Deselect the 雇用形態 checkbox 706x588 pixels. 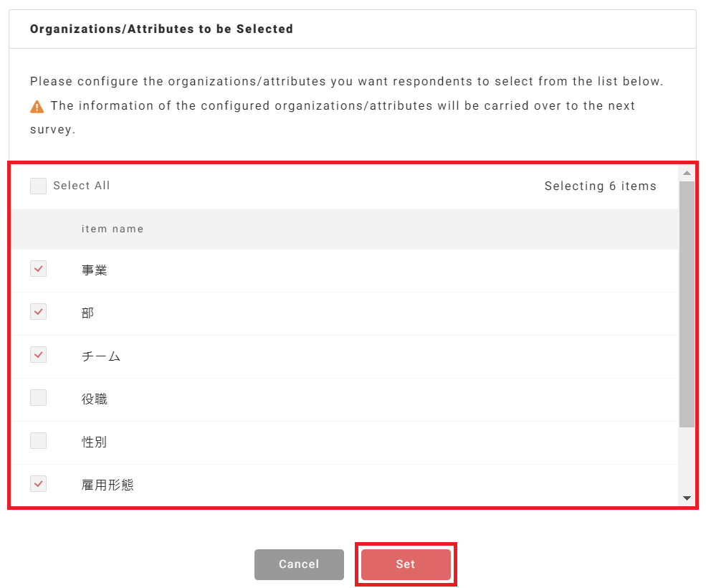(38, 484)
